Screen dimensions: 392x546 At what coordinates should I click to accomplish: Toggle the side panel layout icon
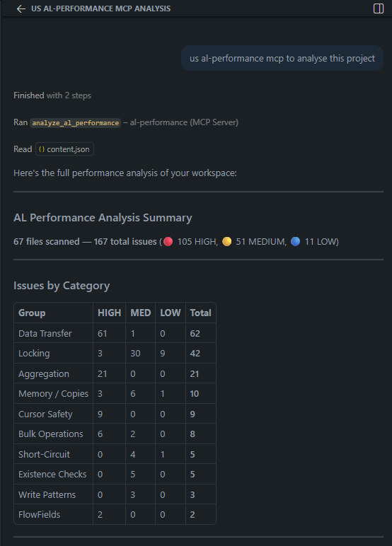point(379,8)
